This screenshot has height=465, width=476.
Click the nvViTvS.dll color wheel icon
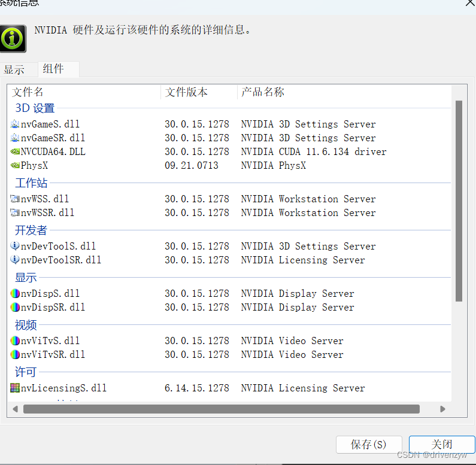15,341
